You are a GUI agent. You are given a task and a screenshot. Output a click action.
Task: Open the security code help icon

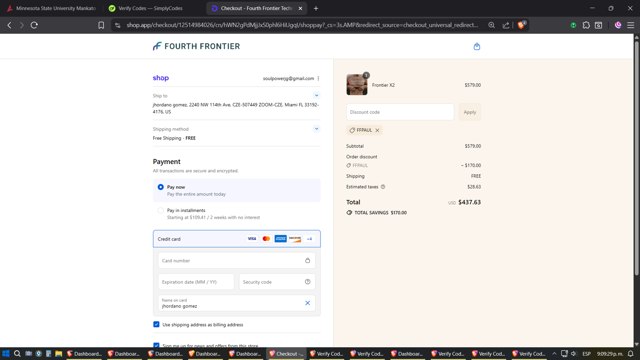coord(307,282)
